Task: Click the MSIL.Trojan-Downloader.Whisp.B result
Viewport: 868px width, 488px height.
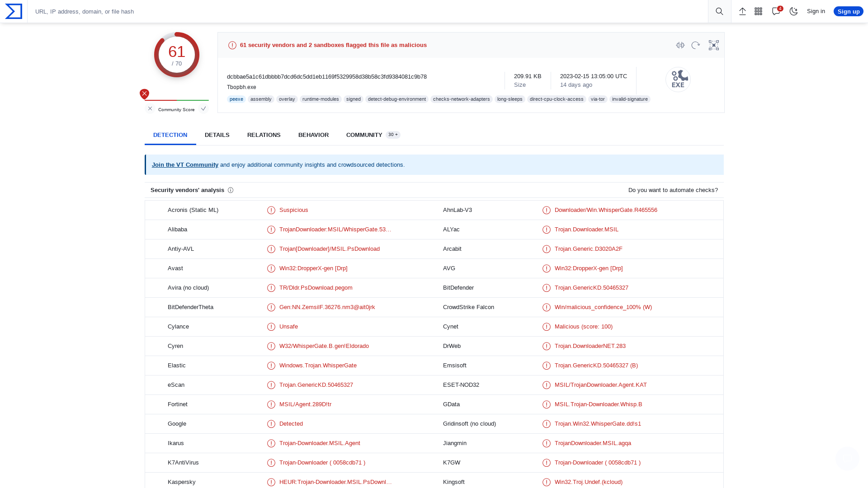Action: 599,404
